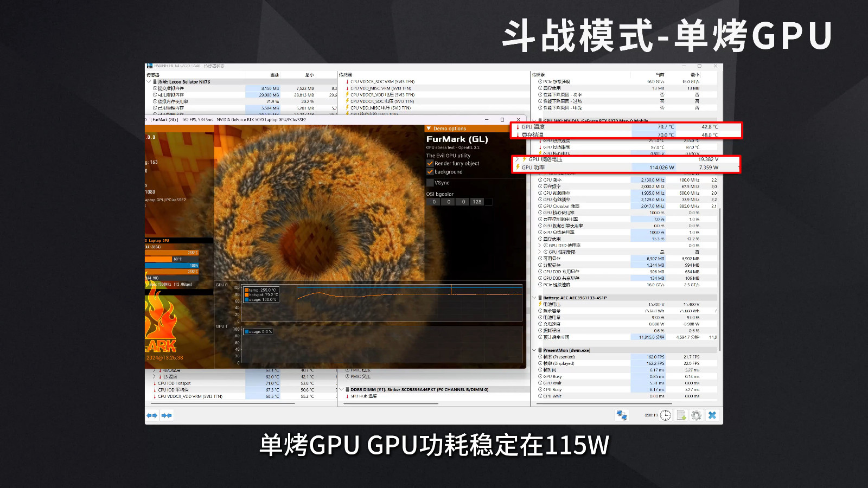This screenshot has height=488, width=868.
Task: Click the HWiNFO app icon in title bar
Action: click(150, 66)
